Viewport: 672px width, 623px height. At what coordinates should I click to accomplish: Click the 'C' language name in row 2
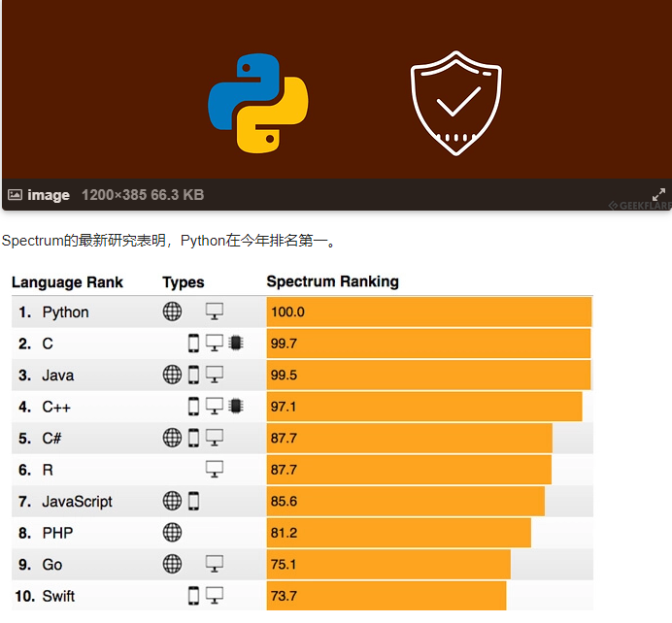tap(48, 344)
